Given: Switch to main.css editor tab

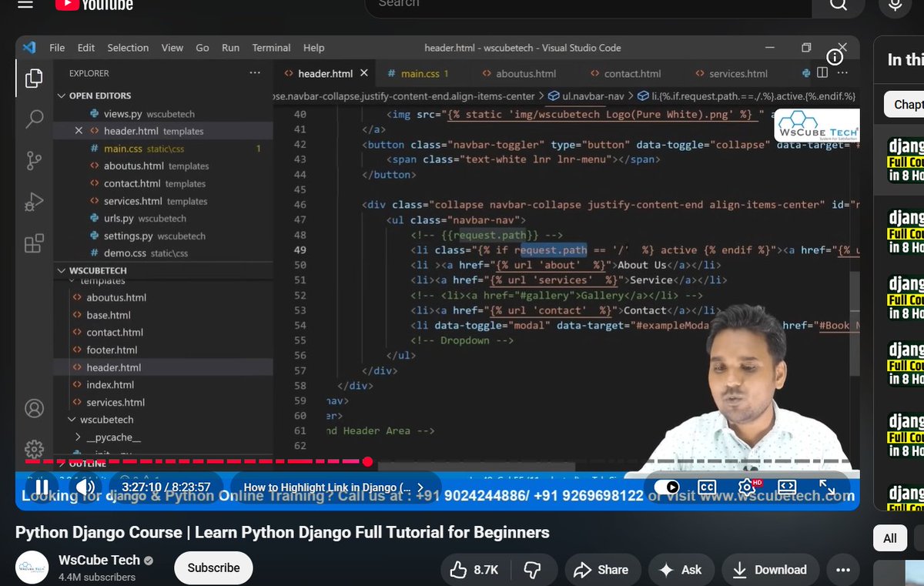Looking at the screenshot, I should [419, 73].
